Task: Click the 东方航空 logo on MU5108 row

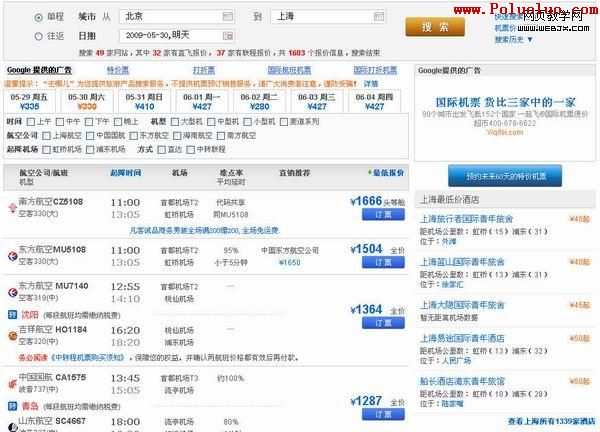Action: 13,256
